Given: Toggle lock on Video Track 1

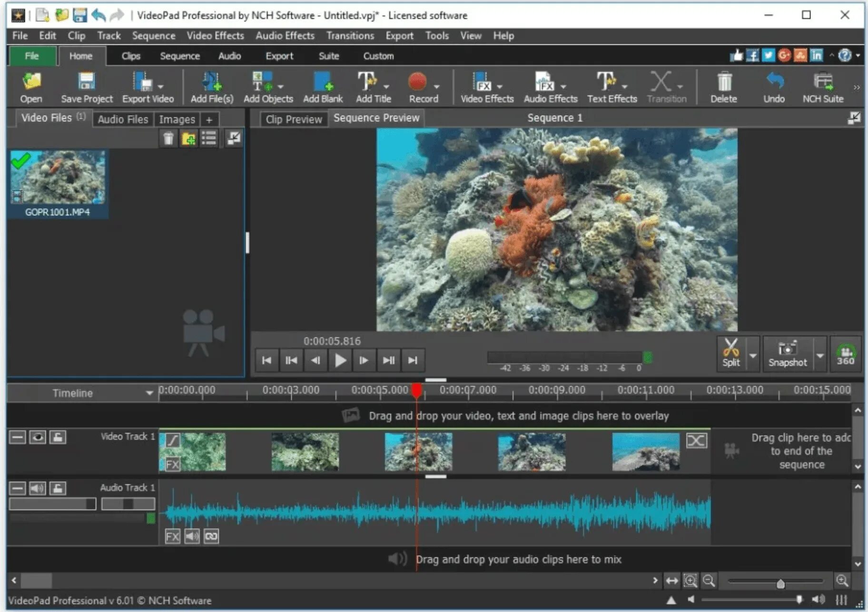Looking at the screenshot, I should click(x=58, y=437).
